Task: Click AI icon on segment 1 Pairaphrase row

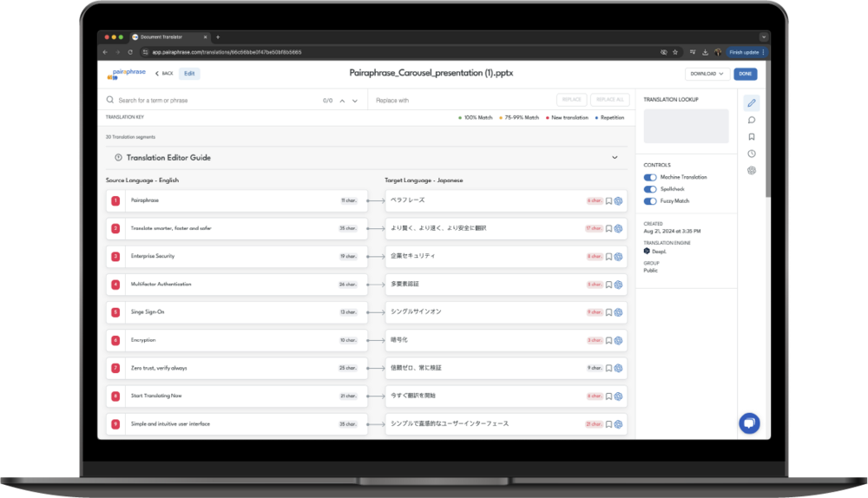Action: (618, 201)
